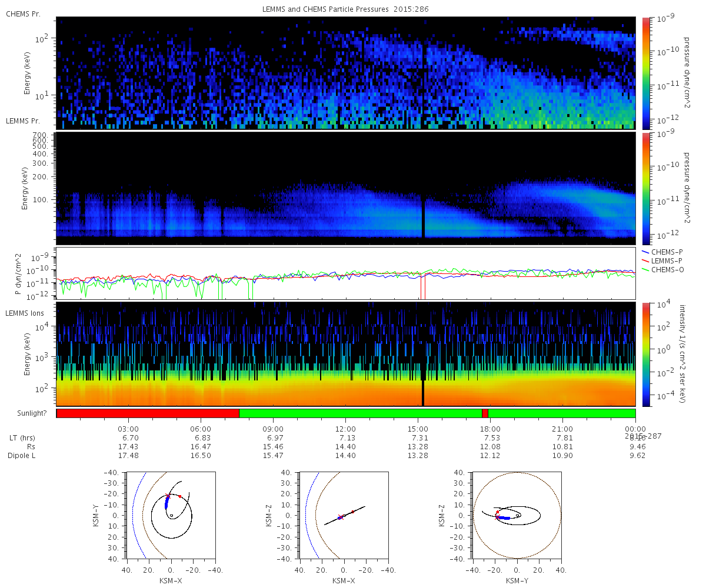Click the 03:00 time axis label
Image resolution: width=706 pixels, height=588 pixels.
pyautogui.click(x=128, y=429)
